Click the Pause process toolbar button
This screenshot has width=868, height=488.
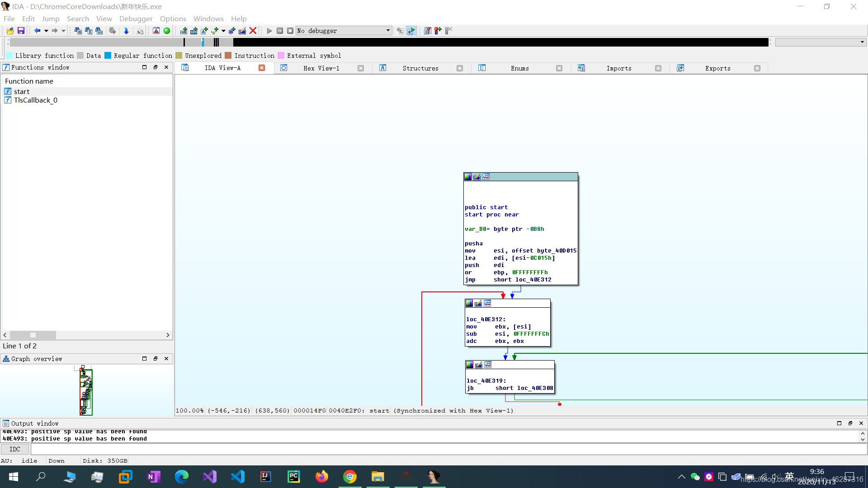click(280, 31)
